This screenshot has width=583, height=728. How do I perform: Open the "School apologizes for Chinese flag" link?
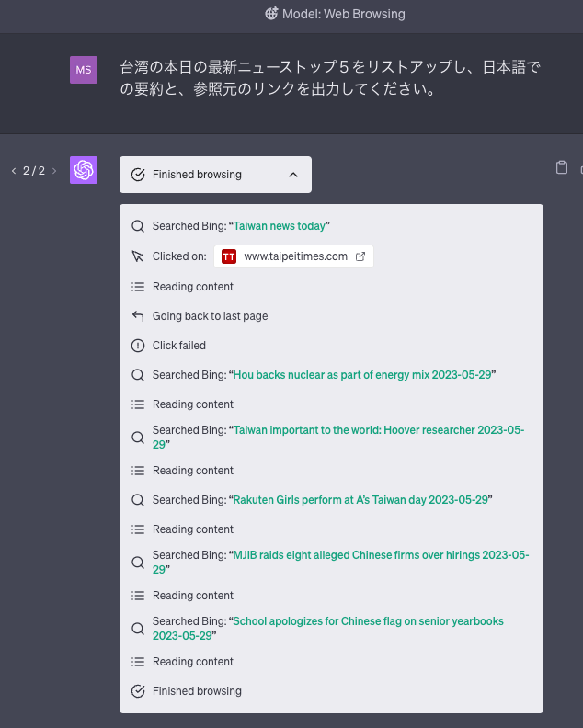(328, 628)
